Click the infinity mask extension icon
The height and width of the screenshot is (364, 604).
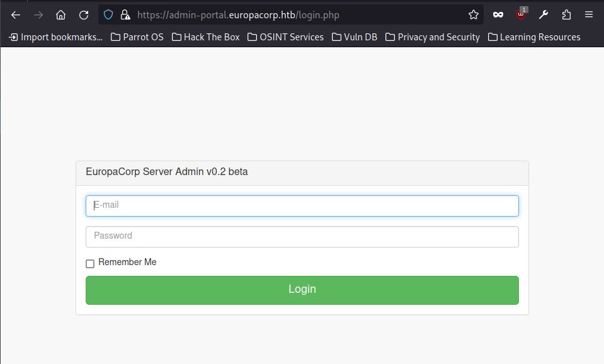click(x=498, y=14)
